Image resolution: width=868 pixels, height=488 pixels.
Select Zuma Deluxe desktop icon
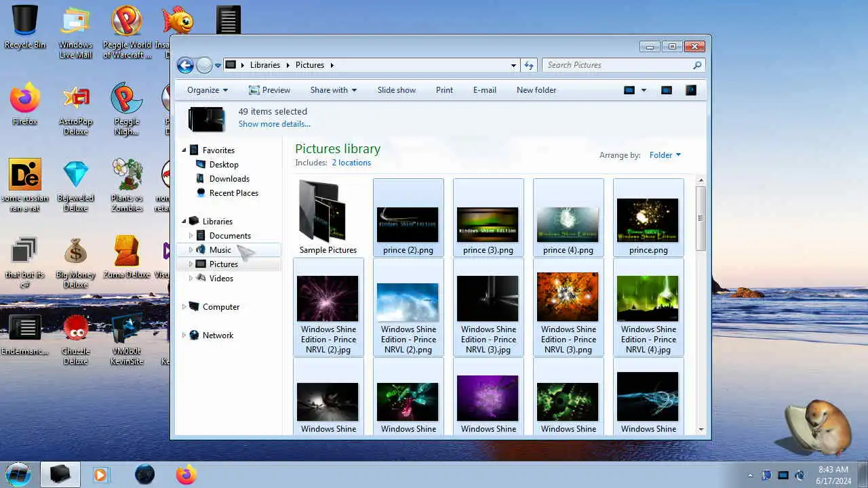pyautogui.click(x=127, y=258)
